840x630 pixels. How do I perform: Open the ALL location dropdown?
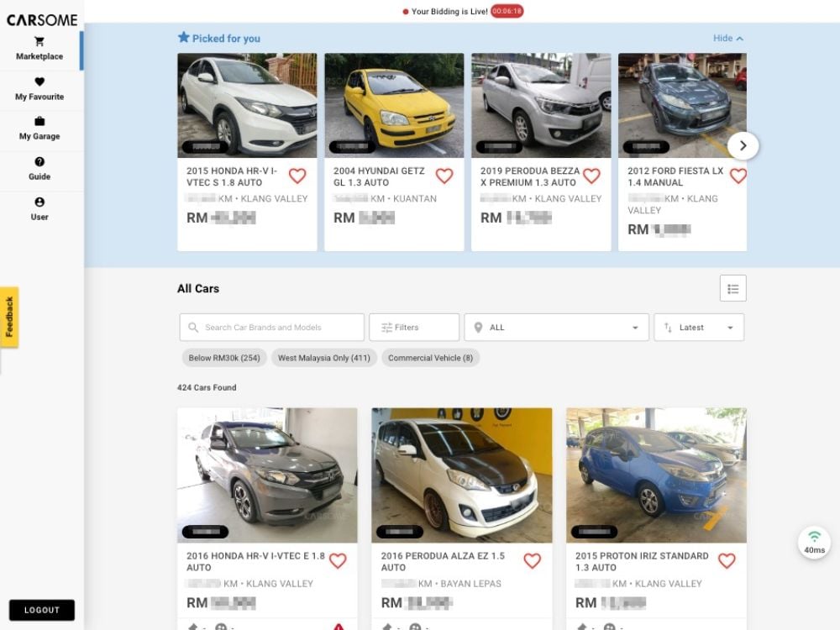[556, 327]
